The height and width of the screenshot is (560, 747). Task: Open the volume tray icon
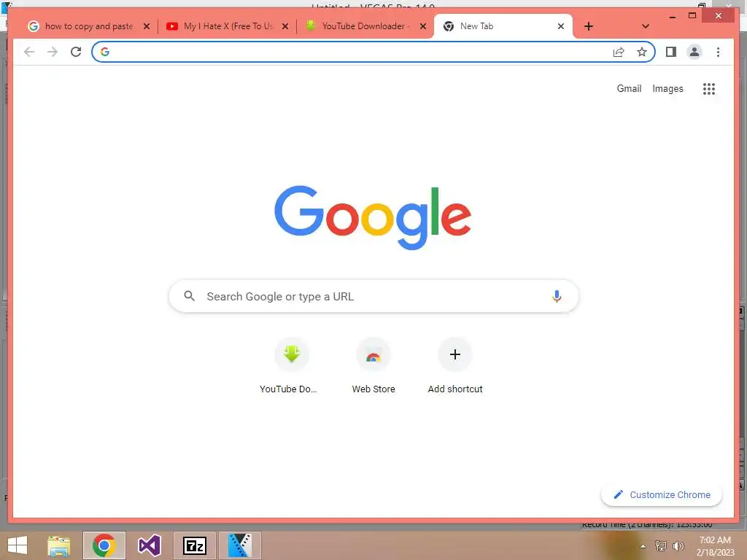click(x=678, y=545)
